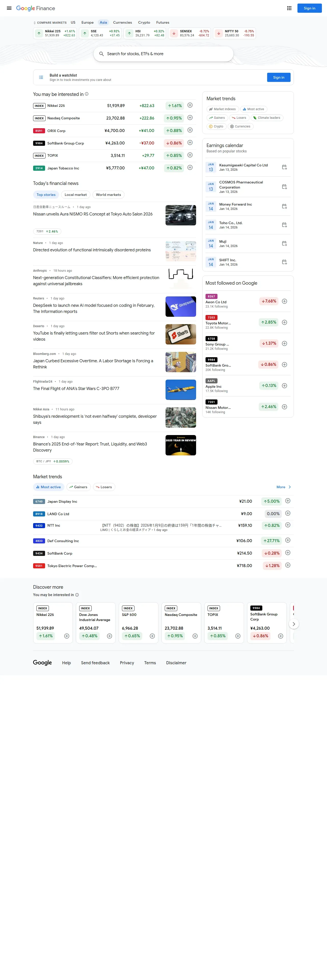327x980 pixels.
Task: Open Market indexes trend chip
Action: coord(223,109)
